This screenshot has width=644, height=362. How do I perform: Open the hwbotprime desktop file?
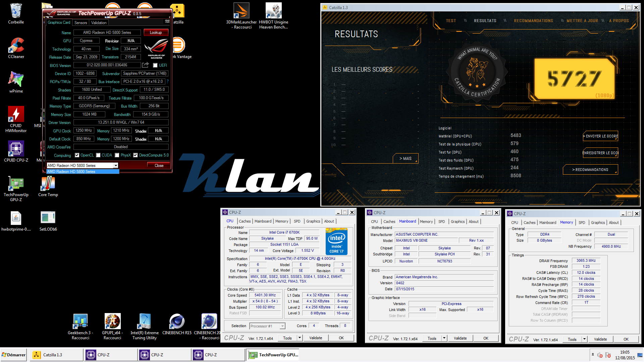pyautogui.click(x=16, y=221)
